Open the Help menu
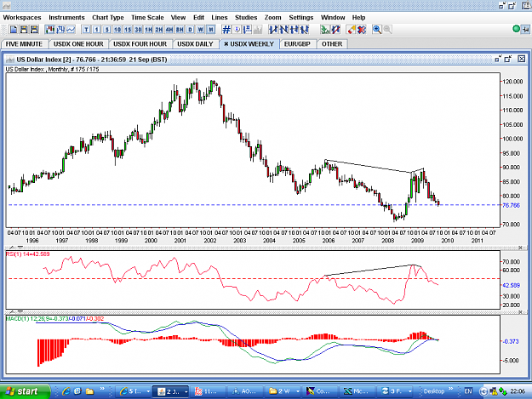This screenshot has width=532, height=399. [x=358, y=18]
